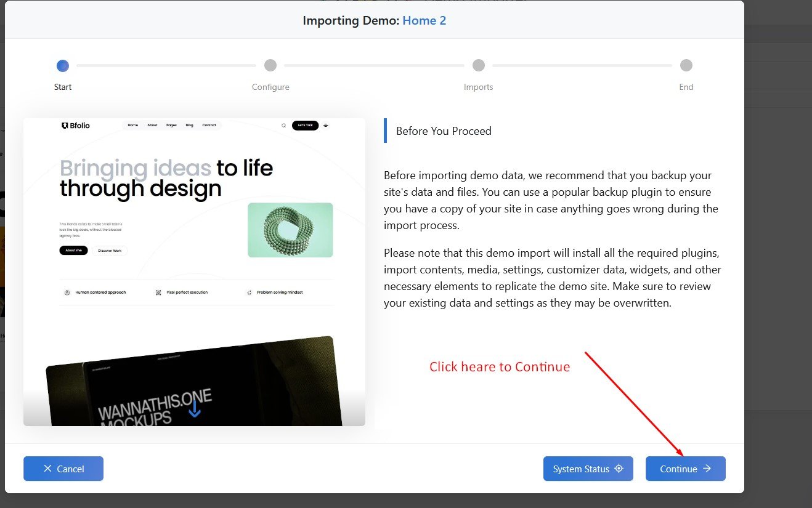Click the blue down arrow in preview
This screenshot has height=508, width=812.
click(x=195, y=408)
